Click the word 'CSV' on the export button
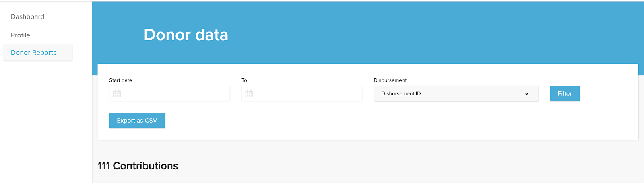The width and height of the screenshot is (644, 183). click(x=151, y=121)
